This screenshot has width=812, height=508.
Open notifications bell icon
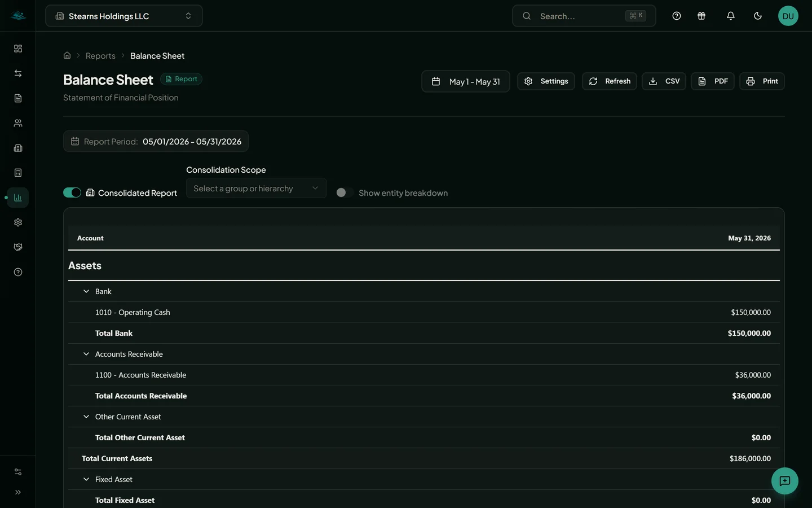tap(731, 16)
